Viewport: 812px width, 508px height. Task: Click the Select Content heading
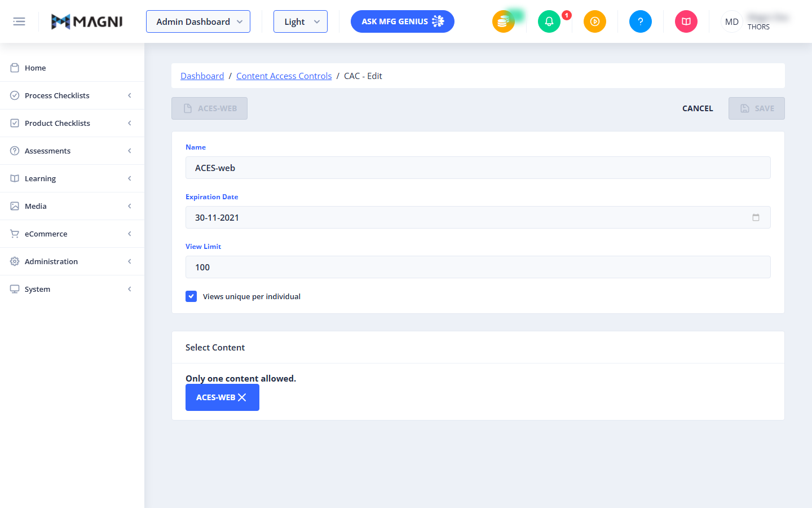click(215, 347)
